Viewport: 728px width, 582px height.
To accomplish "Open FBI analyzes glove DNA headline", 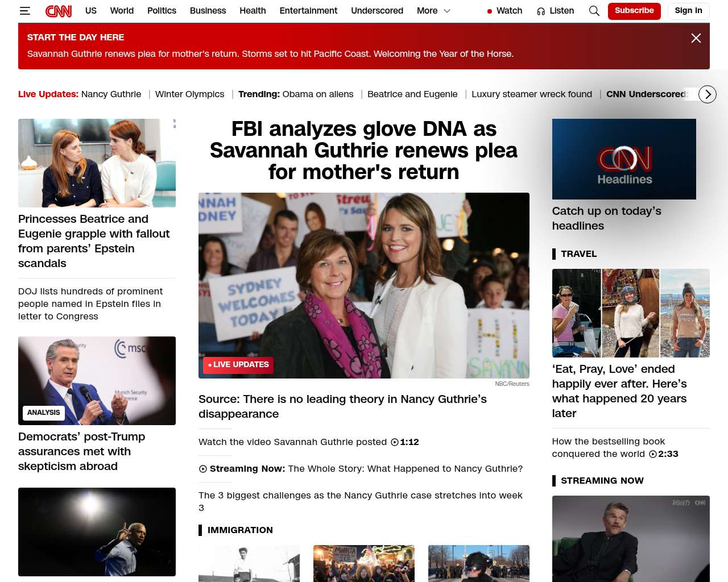I will [x=364, y=151].
